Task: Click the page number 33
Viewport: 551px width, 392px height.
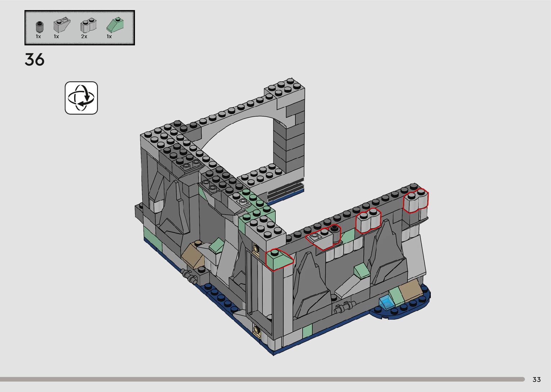Action: coord(536,379)
